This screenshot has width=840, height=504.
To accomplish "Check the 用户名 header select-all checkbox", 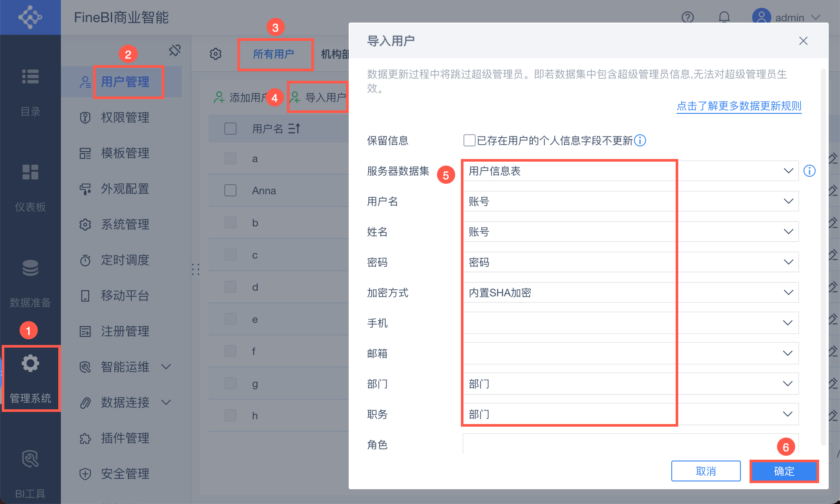I will [230, 129].
